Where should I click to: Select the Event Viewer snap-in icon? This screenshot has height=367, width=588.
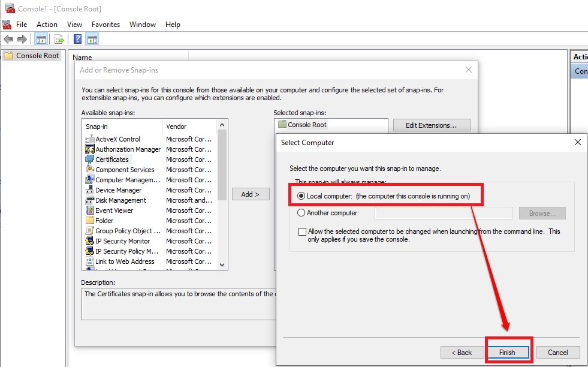[90, 210]
